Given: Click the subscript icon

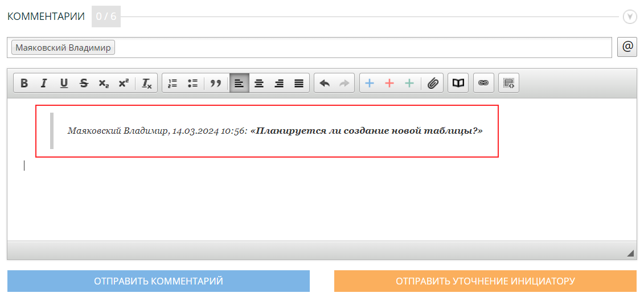Looking at the screenshot, I should click(104, 83).
